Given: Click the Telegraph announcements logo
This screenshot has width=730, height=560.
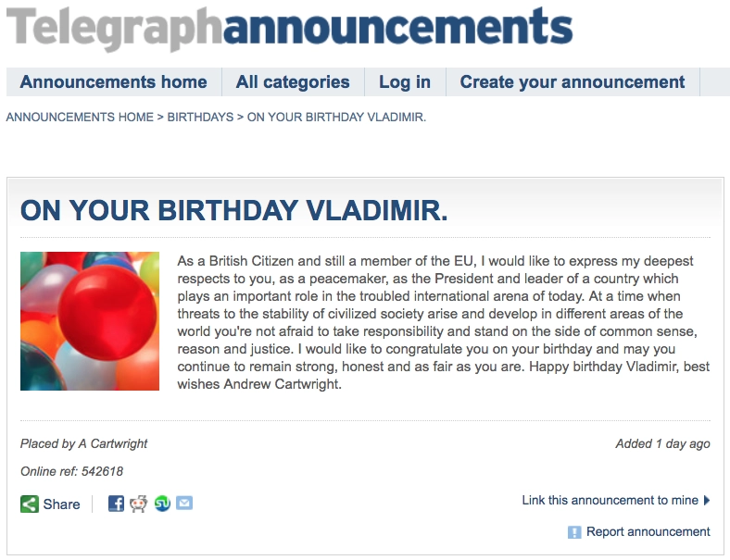Looking at the screenshot, I should (x=289, y=28).
